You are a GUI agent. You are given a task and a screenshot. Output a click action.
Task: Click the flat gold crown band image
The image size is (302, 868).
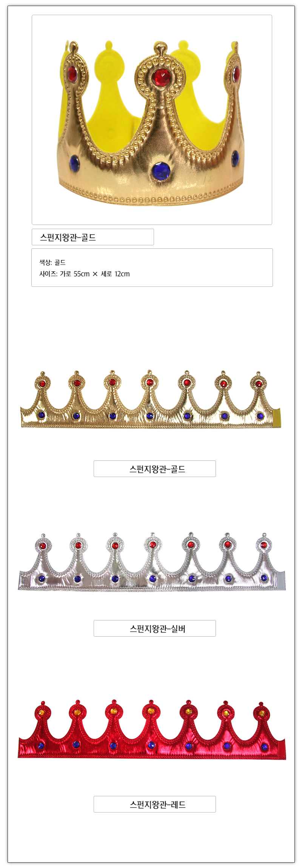click(x=151, y=399)
